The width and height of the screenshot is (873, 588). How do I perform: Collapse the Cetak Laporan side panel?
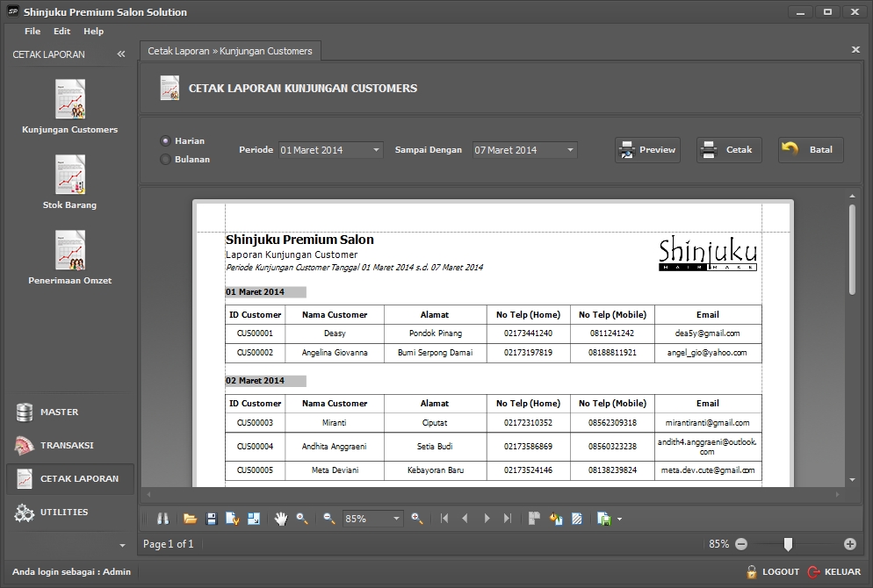tap(121, 54)
